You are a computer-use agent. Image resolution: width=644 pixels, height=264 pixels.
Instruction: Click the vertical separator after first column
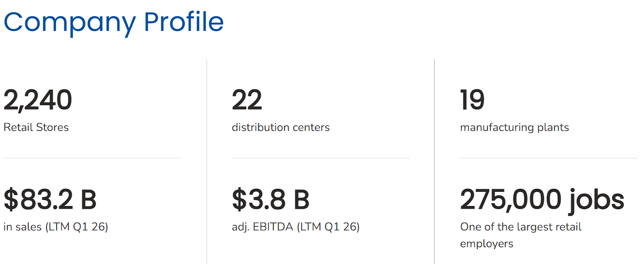tap(207, 161)
